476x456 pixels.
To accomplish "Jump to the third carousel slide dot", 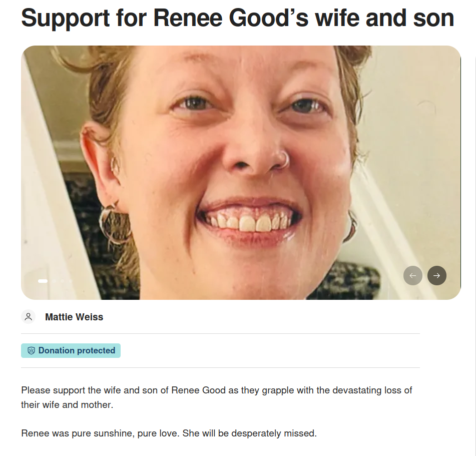I will 62,281.
